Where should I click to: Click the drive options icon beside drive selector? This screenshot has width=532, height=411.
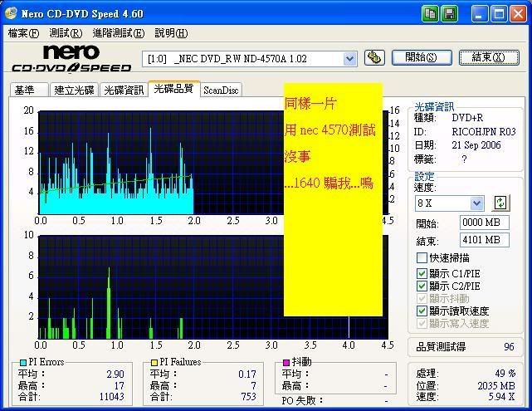tap(374, 58)
